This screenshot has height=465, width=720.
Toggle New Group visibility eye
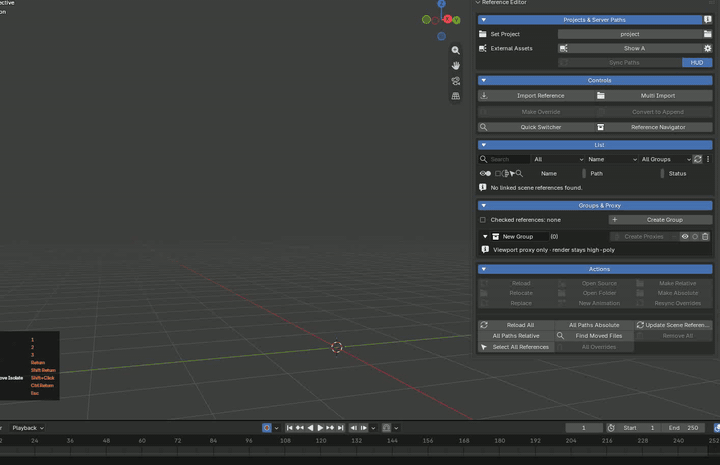[x=685, y=236]
